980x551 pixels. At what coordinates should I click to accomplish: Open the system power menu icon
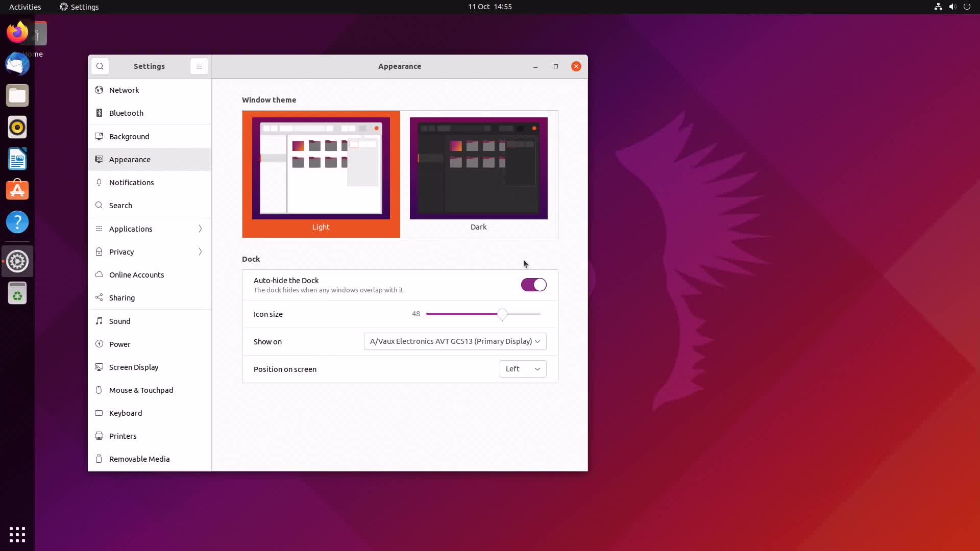(x=967, y=7)
